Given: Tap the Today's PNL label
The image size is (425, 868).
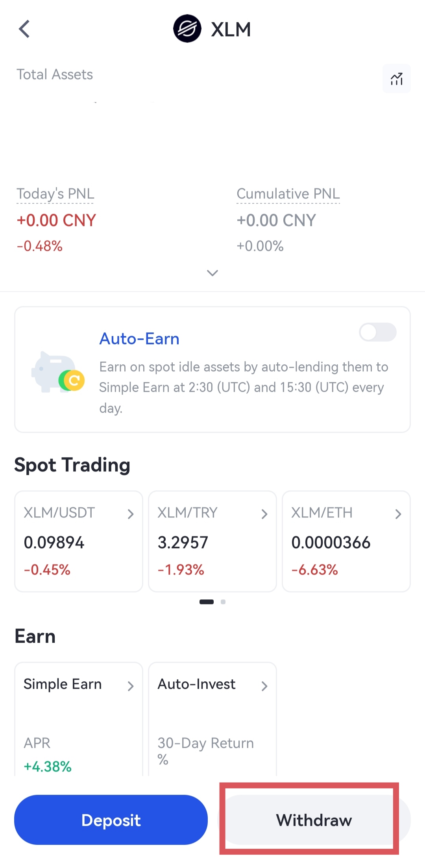Looking at the screenshot, I should pos(55,194).
